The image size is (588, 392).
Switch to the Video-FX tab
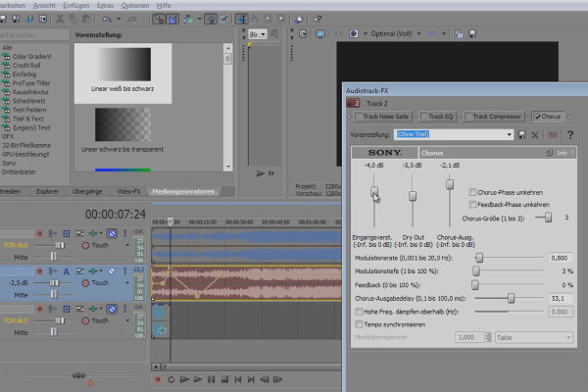tap(128, 192)
